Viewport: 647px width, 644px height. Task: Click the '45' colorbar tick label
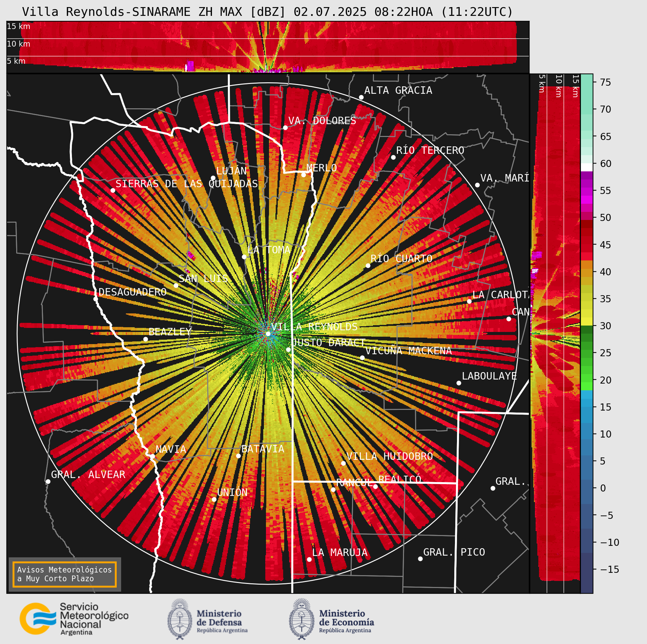(606, 245)
